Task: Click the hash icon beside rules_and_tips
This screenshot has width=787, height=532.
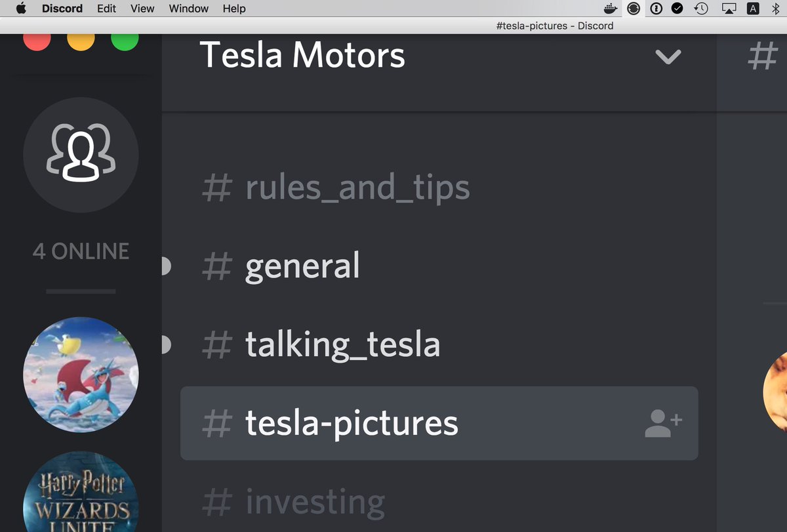Action: pos(217,188)
